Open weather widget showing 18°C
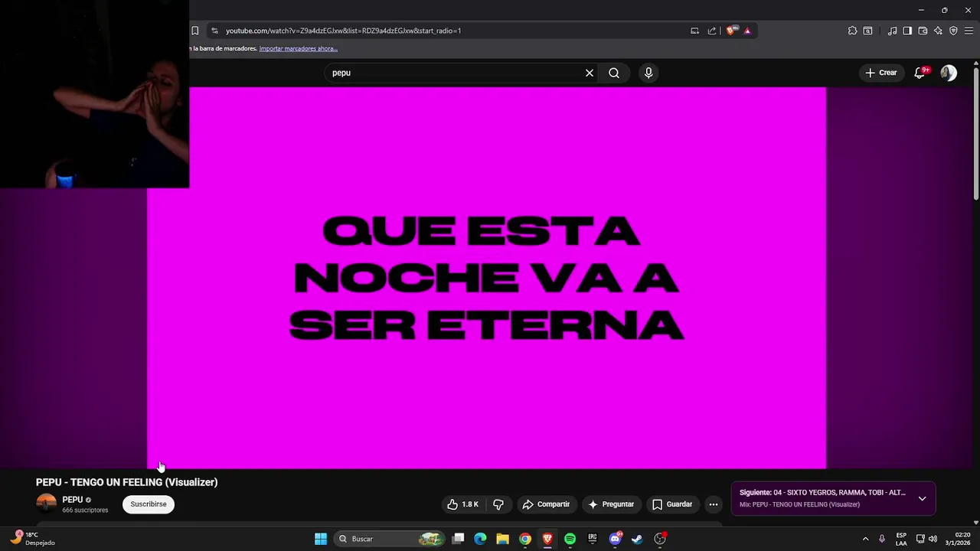The width and height of the screenshot is (980, 551). 32,539
